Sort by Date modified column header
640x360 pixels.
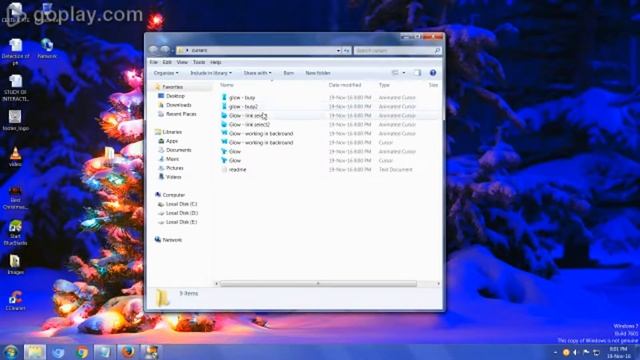pos(345,85)
